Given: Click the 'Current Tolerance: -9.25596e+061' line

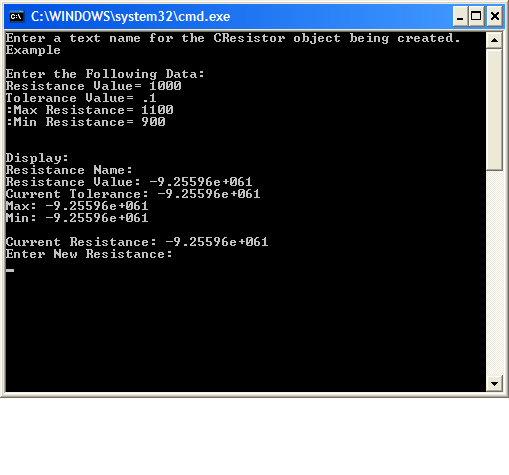Looking at the screenshot, I should pyautogui.click(x=133, y=194).
